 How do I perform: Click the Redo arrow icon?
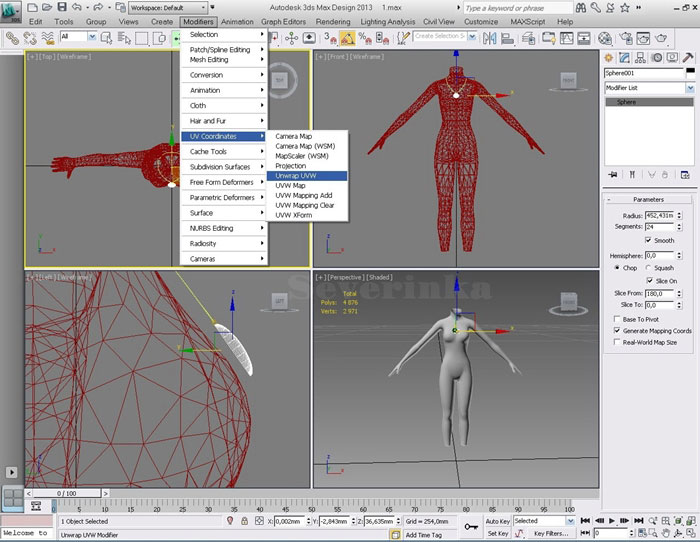point(98,7)
